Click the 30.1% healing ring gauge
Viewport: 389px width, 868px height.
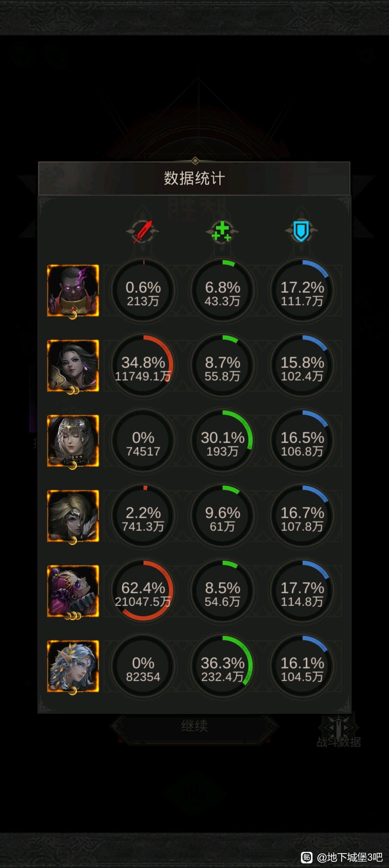[222, 440]
